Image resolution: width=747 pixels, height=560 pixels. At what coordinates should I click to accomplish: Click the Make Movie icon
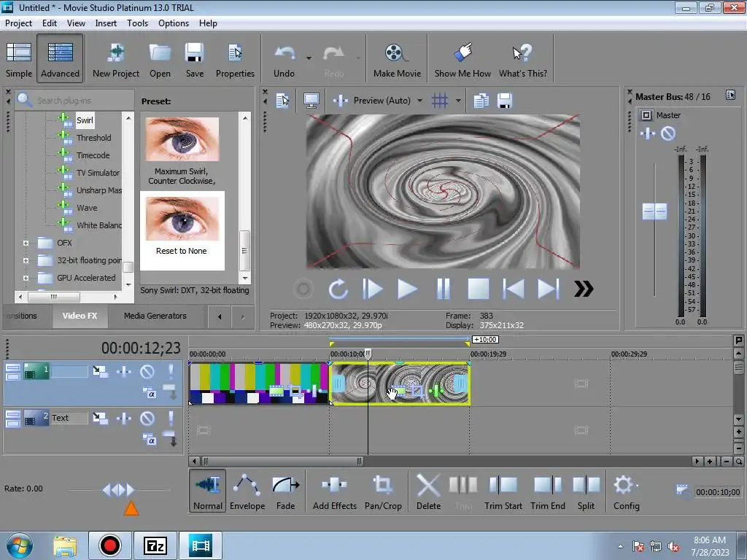click(x=396, y=60)
